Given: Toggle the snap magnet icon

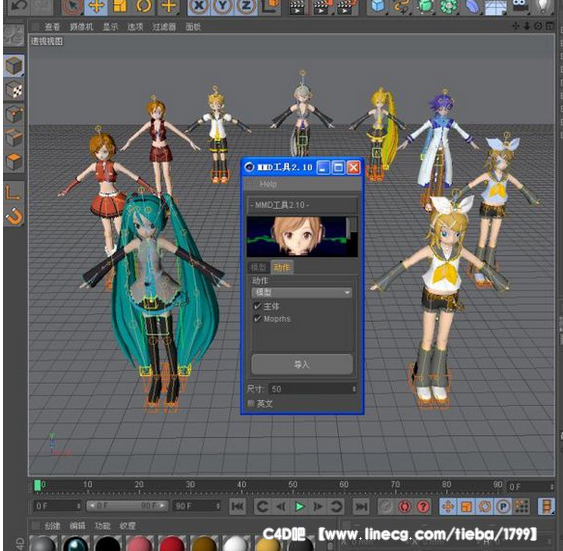Looking at the screenshot, I should click(14, 216).
